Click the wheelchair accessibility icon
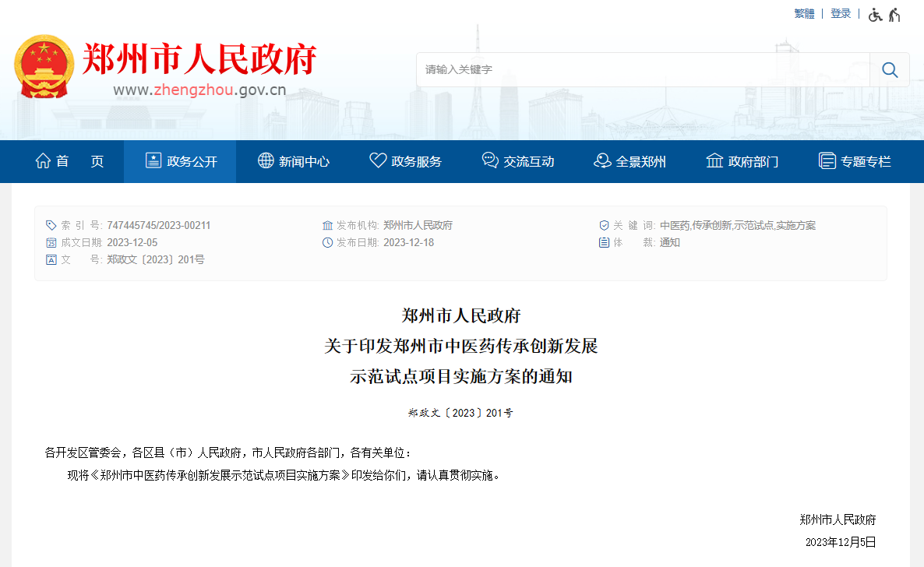The width and height of the screenshot is (924, 567). [x=876, y=14]
